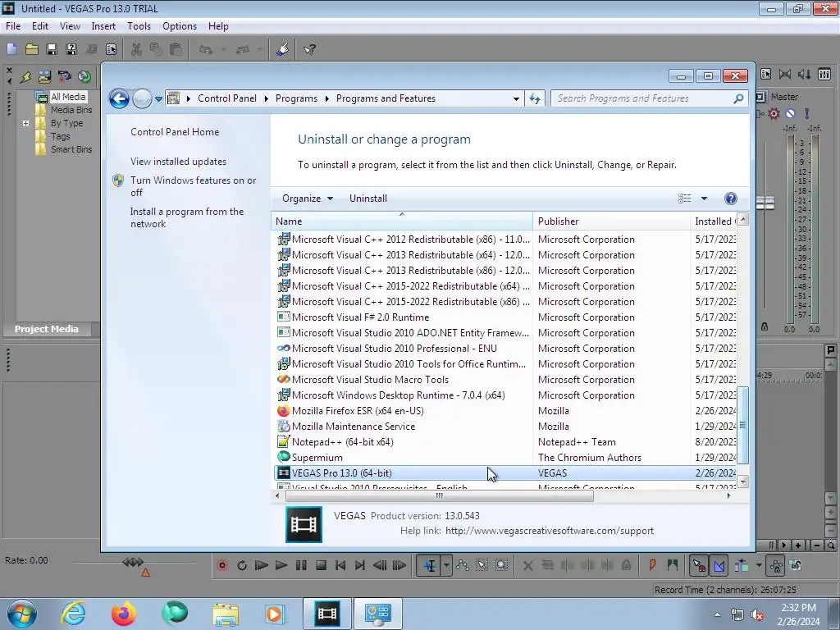Click Master FX gear icon
This screenshot has width=840, height=630.
click(x=774, y=113)
